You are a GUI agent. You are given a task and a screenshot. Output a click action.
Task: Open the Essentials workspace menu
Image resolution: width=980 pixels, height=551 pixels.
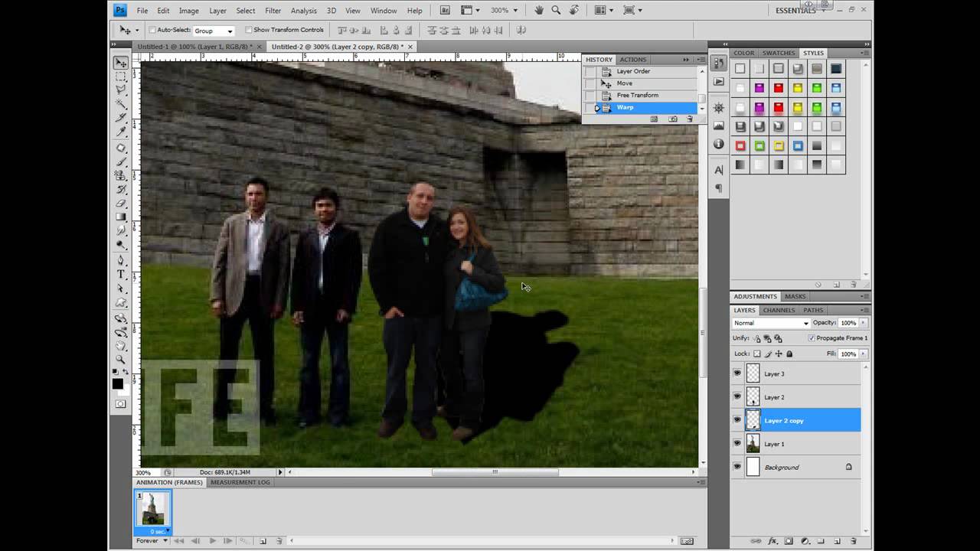coord(800,10)
